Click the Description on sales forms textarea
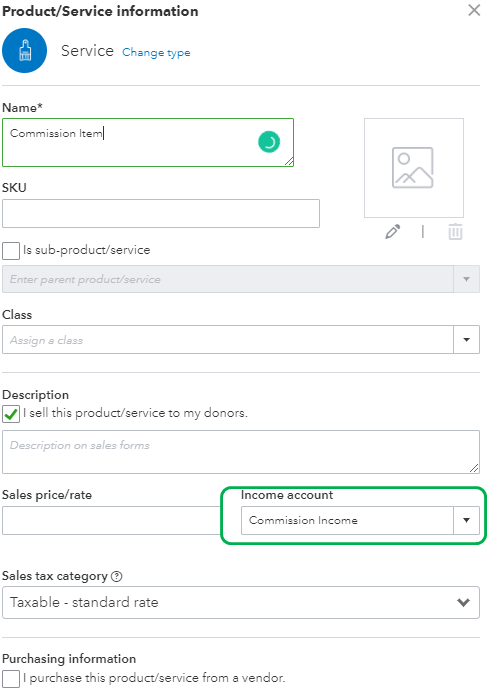The height and width of the screenshot is (696, 491). (241, 452)
